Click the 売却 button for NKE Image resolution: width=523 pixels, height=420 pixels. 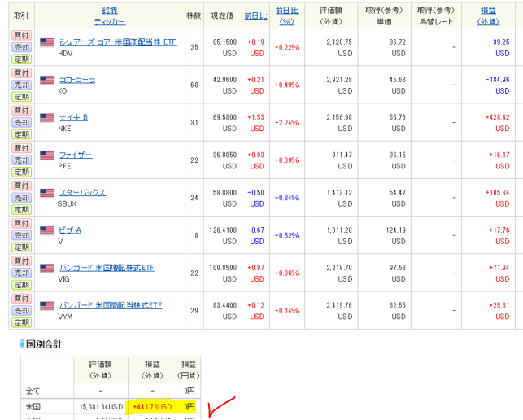22,123
